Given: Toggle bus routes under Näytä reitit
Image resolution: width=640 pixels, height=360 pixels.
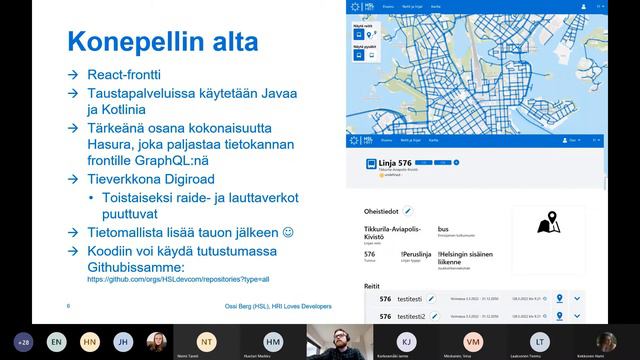Looking at the screenshot, I should click(359, 35).
